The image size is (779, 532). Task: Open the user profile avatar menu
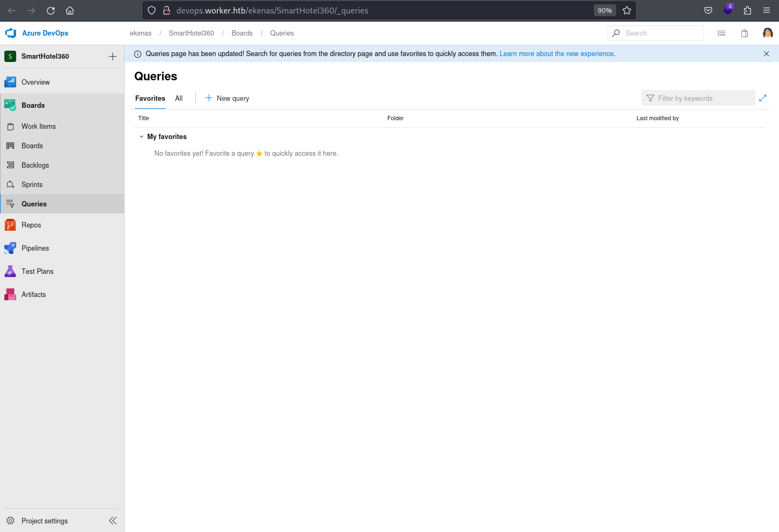(768, 33)
